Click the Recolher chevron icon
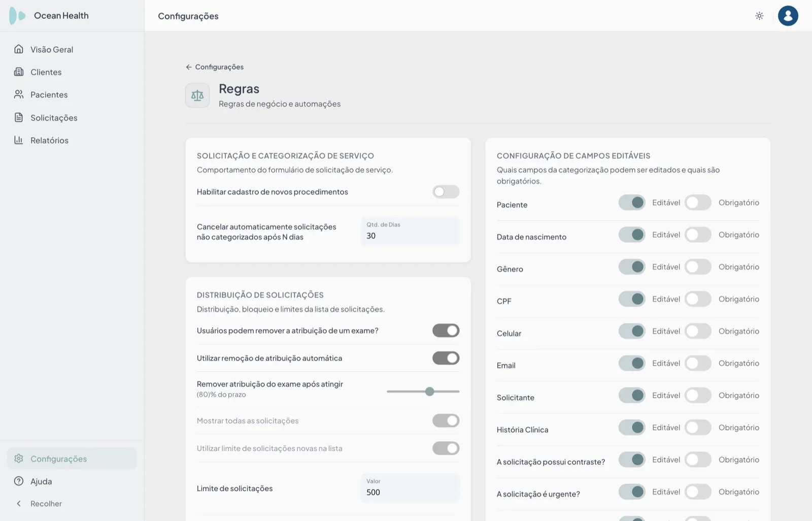This screenshot has height=521, width=812. click(x=19, y=504)
